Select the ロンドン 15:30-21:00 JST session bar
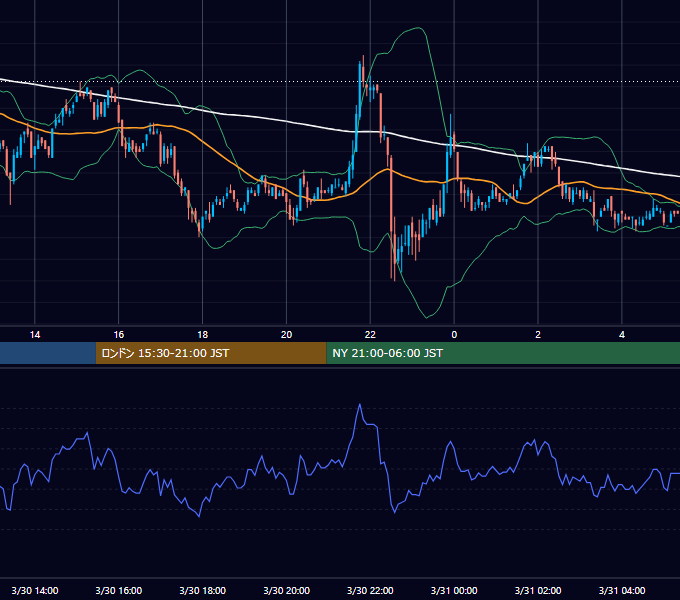Viewport: 680px width, 600px height. [x=211, y=353]
